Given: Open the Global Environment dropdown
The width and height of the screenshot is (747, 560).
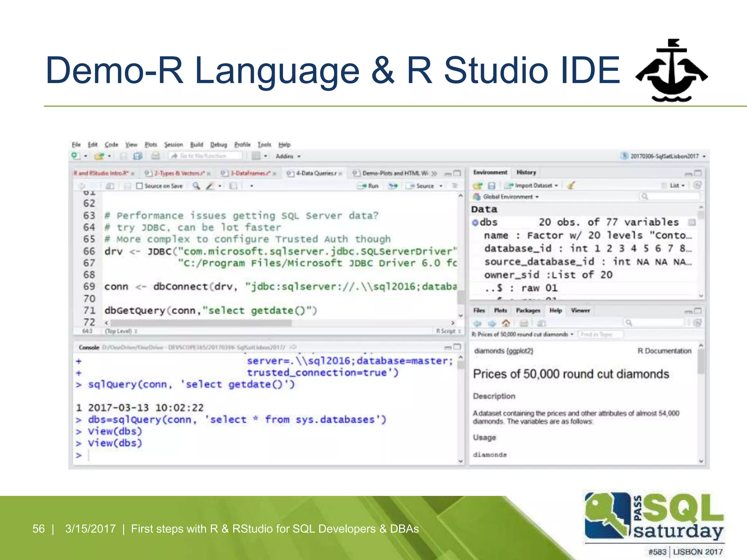Looking at the screenshot, I should click(506, 197).
